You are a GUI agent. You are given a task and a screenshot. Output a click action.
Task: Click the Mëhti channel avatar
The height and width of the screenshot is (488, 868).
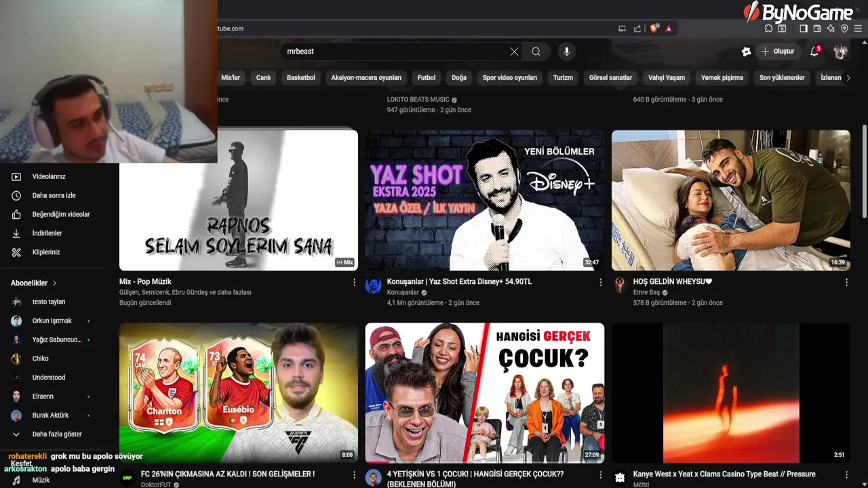pos(620,477)
